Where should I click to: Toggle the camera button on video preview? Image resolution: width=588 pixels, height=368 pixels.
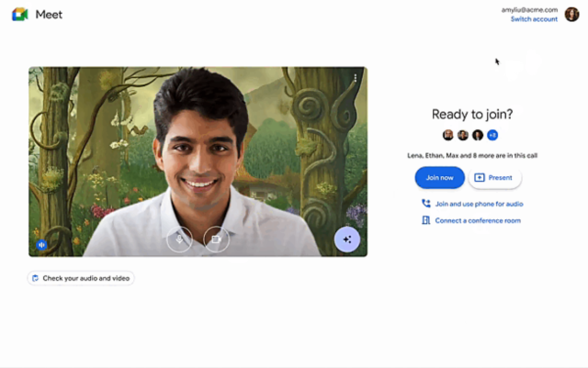coord(216,239)
